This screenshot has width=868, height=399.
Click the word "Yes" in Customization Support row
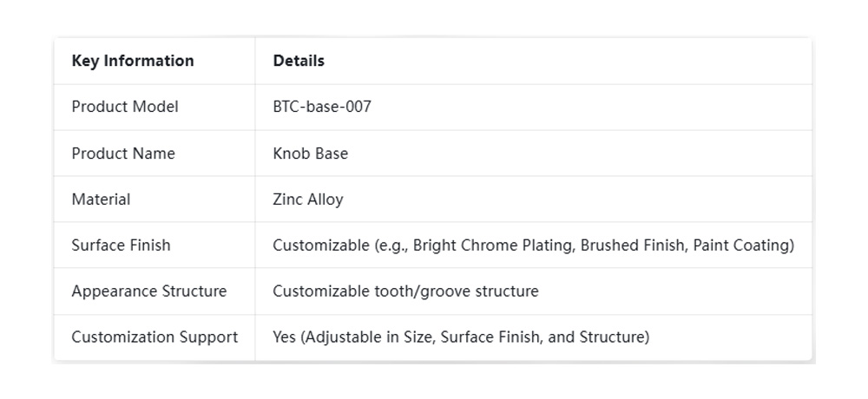click(x=285, y=337)
